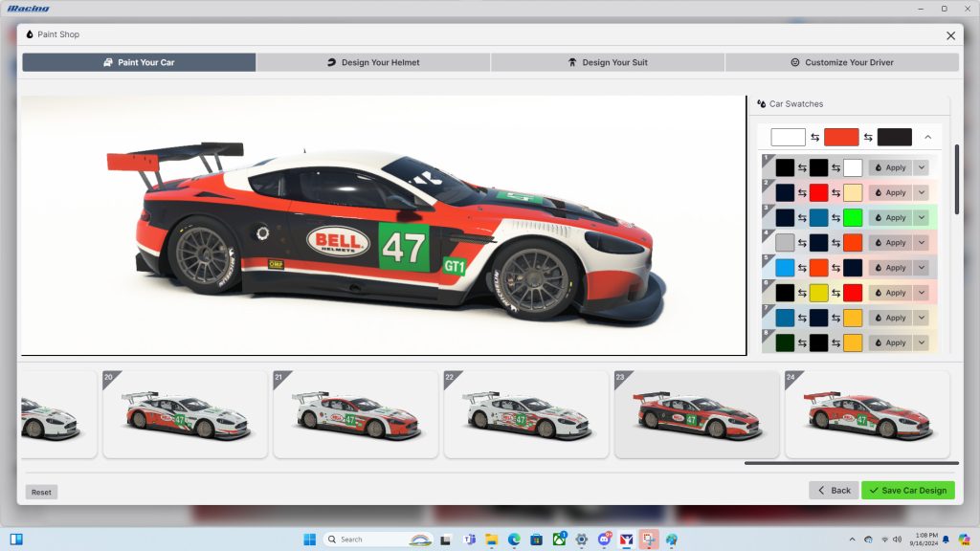Click the swap arrows icon in swatch row 2
980x551 pixels.
tap(801, 193)
